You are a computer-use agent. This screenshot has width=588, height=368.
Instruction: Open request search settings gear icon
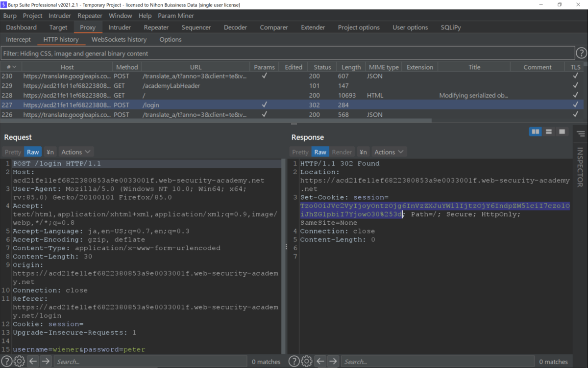pyautogui.click(x=19, y=362)
